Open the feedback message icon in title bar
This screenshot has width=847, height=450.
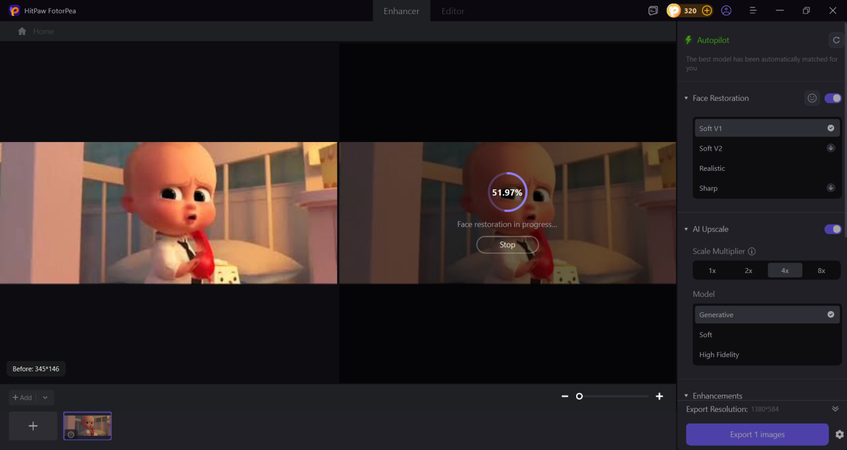pyautogui.click(x=653, y=11)
